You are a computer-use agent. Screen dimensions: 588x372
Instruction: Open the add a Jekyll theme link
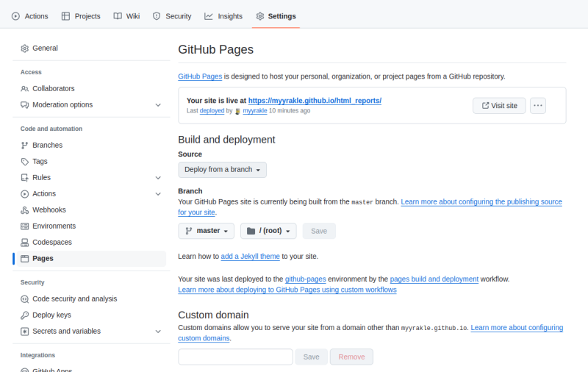pos(250,256)
